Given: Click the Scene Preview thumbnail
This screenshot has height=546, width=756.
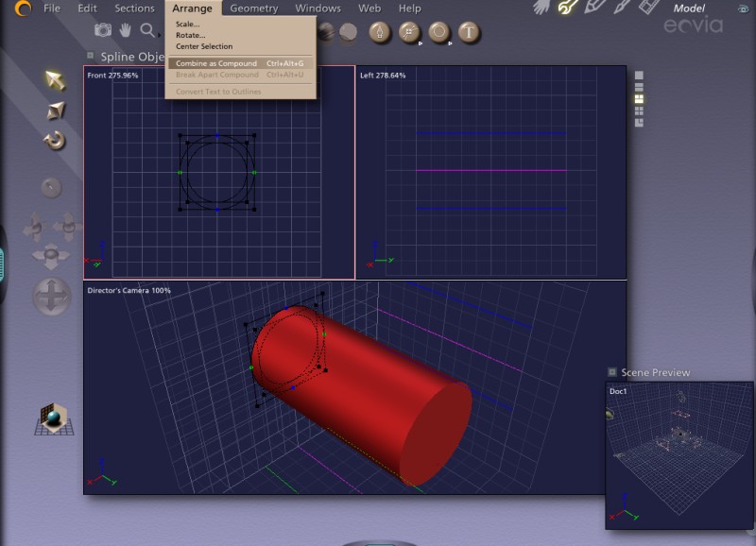Looking at the screenshot, I should click(679, 454).
